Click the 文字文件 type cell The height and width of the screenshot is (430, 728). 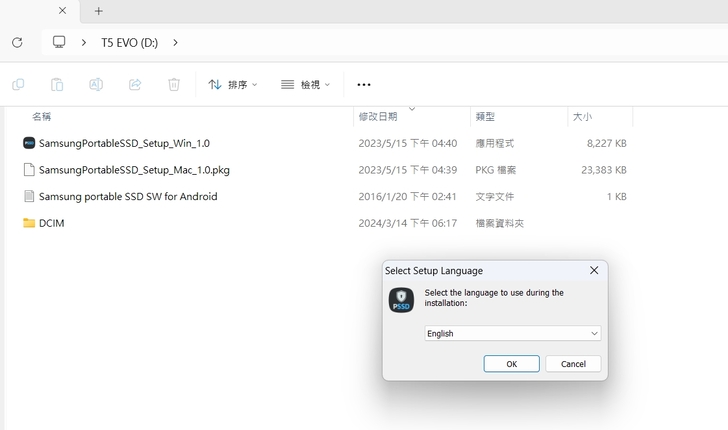point(495,197)
